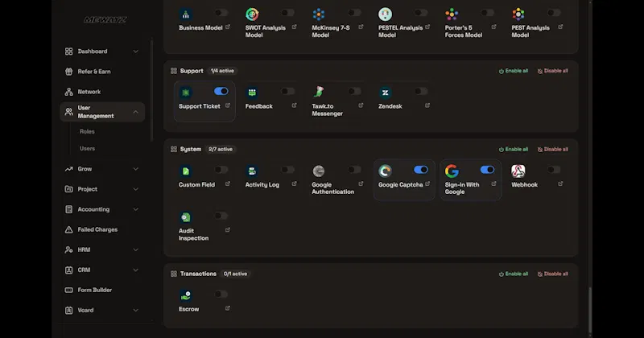The width and height of the screenshot is (644, 338).
Task: Enable the Escrow toggle
Action: (221, 294)
